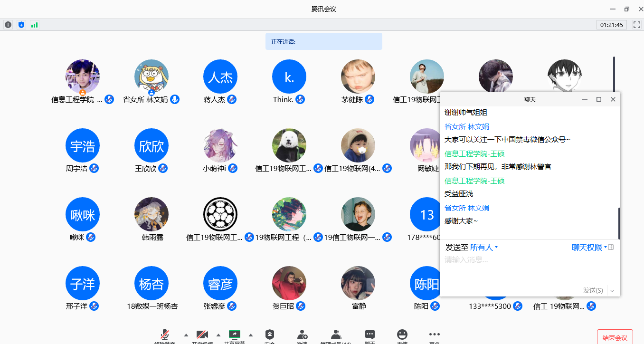The height and width of the screenshot is (344, 644).
Task: Open the three-dot more options menu
Action: pyautogui.click(x=434, y=335)
